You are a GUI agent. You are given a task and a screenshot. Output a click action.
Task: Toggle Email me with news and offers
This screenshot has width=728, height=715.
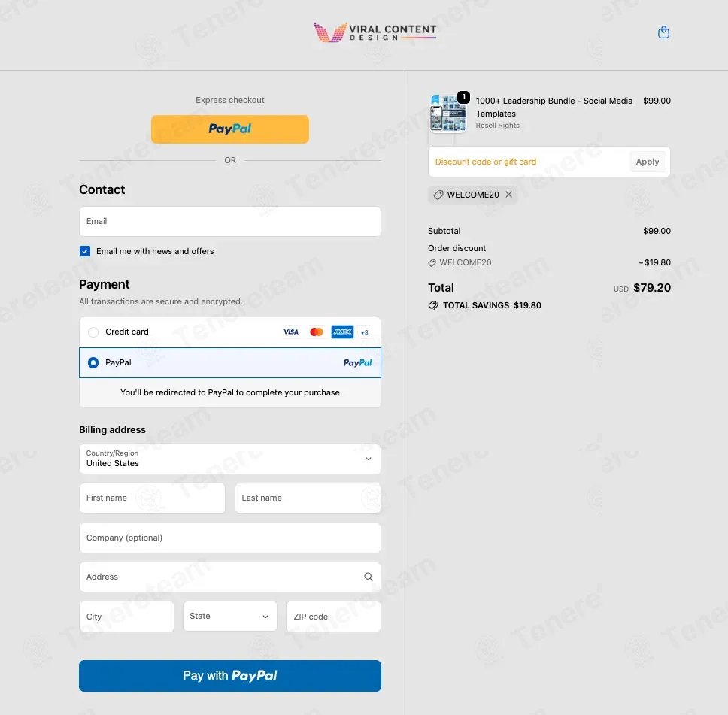click(85, 251)
